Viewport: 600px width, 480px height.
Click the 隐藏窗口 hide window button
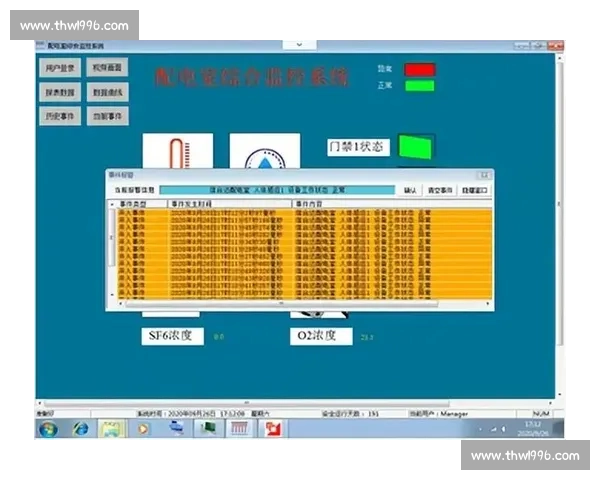(474, 190)
